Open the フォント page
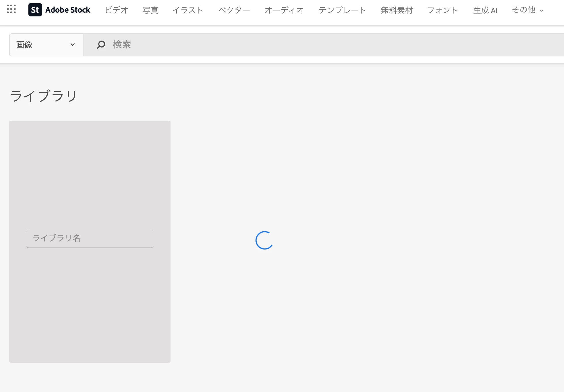 click(x=442, y=10)
